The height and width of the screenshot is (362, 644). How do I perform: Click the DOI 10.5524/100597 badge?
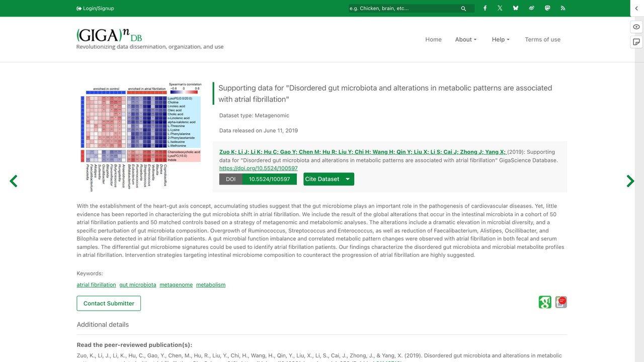click(258, 179)
